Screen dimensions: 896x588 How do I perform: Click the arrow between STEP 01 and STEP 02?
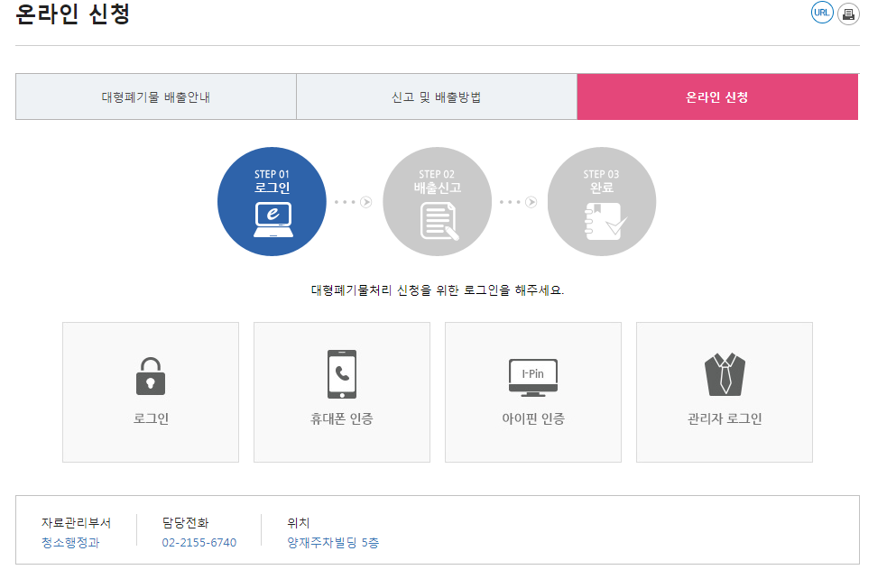(x=366, y=202)
